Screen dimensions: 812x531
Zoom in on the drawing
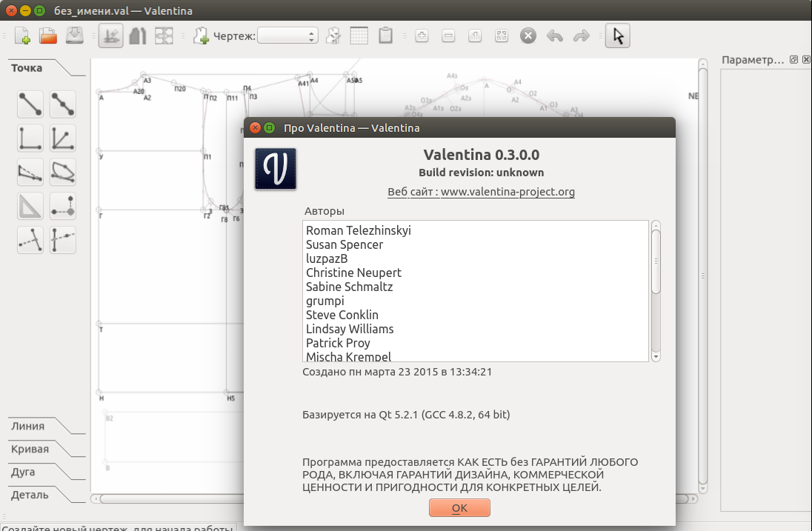[422, 36]
